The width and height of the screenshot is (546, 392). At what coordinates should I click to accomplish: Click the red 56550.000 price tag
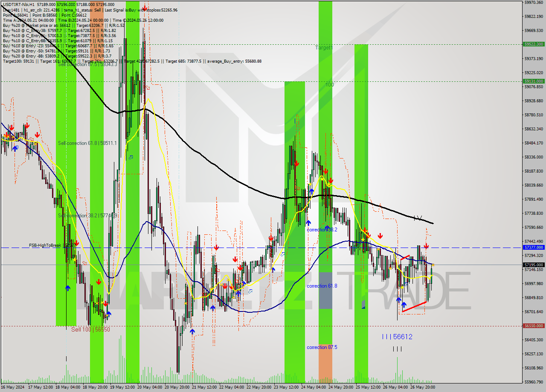pyautogui.click(x=534, y=326)
